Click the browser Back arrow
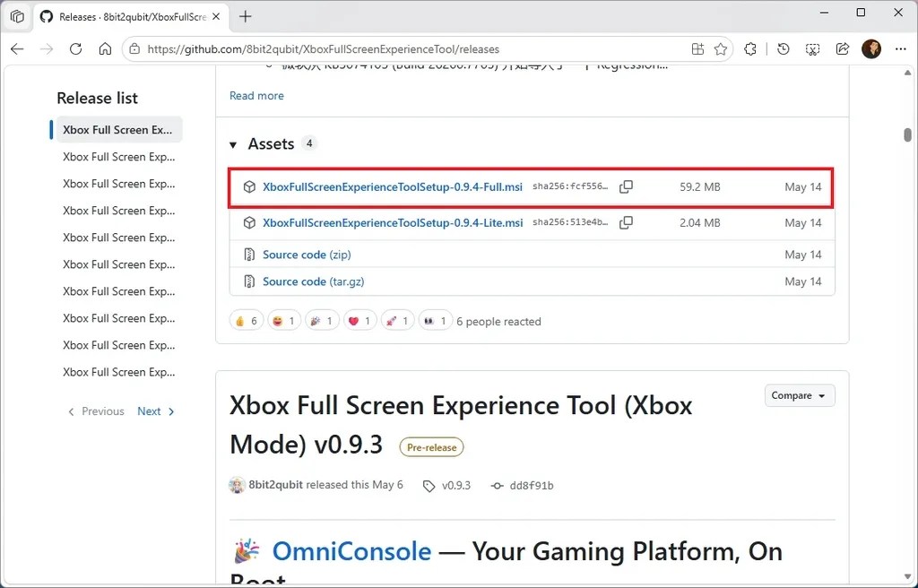Image resolution: width=918 pixels, height=588 pixels. (18, 49)
